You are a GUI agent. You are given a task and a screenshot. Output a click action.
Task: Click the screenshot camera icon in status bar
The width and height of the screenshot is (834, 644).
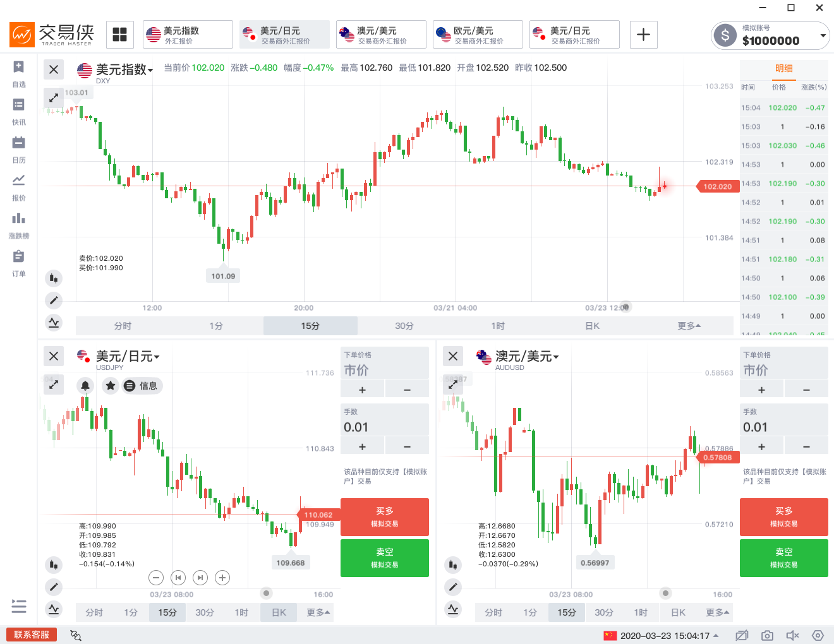(767, 635)
